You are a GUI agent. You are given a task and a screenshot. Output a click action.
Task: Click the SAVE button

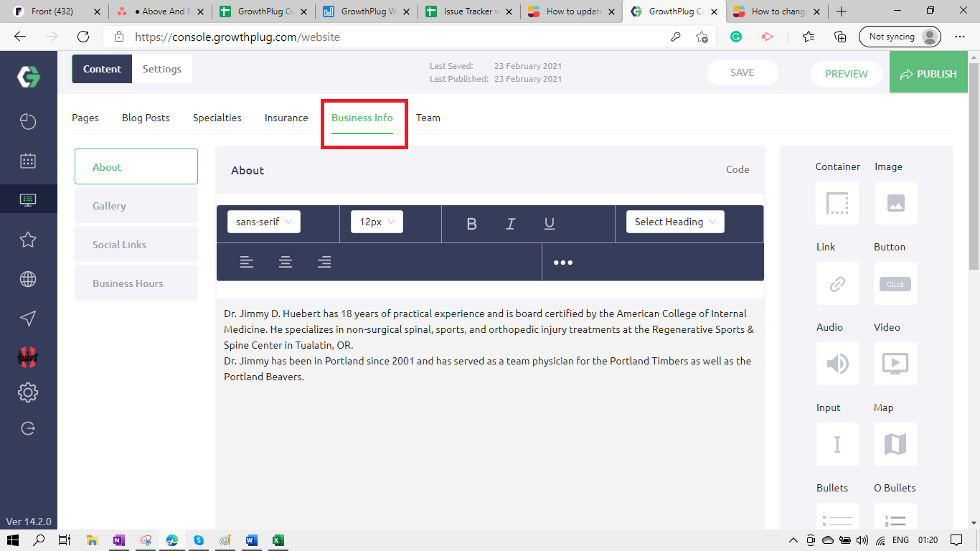(742, 72)
